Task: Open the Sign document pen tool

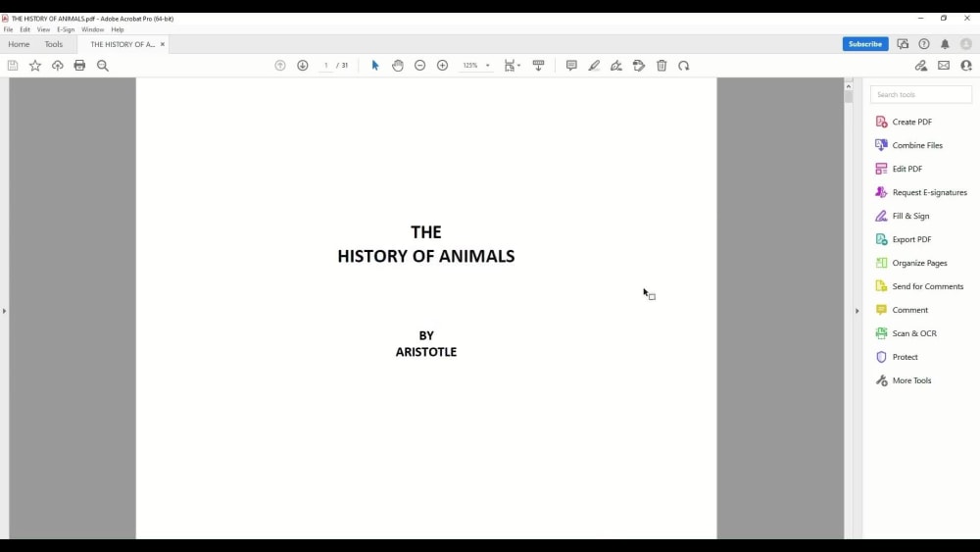Action: pos(616,66)
